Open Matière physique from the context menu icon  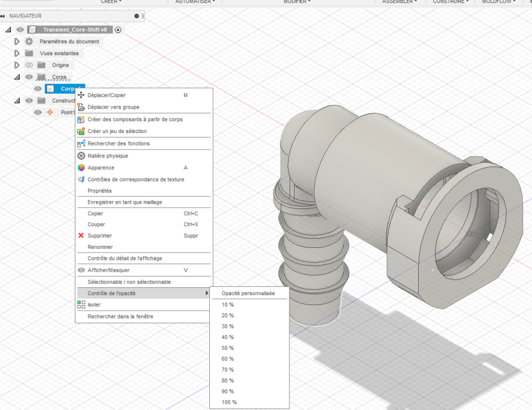82,155
